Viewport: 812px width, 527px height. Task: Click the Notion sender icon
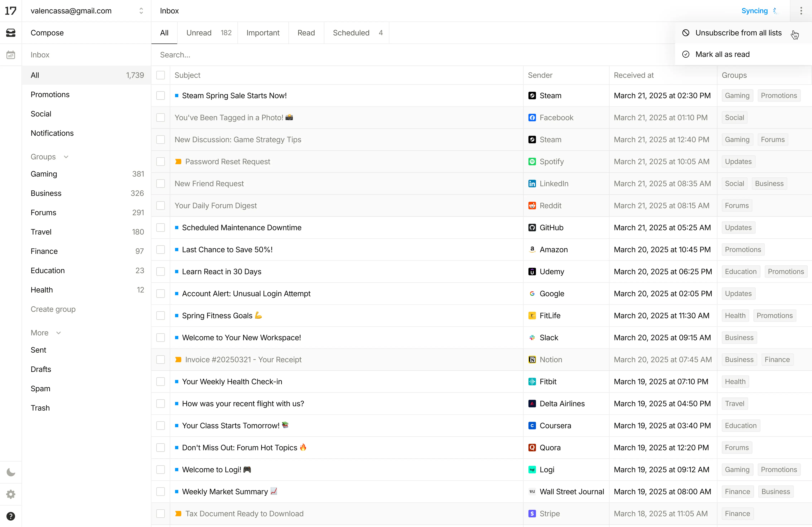click(x=532, y=360)
